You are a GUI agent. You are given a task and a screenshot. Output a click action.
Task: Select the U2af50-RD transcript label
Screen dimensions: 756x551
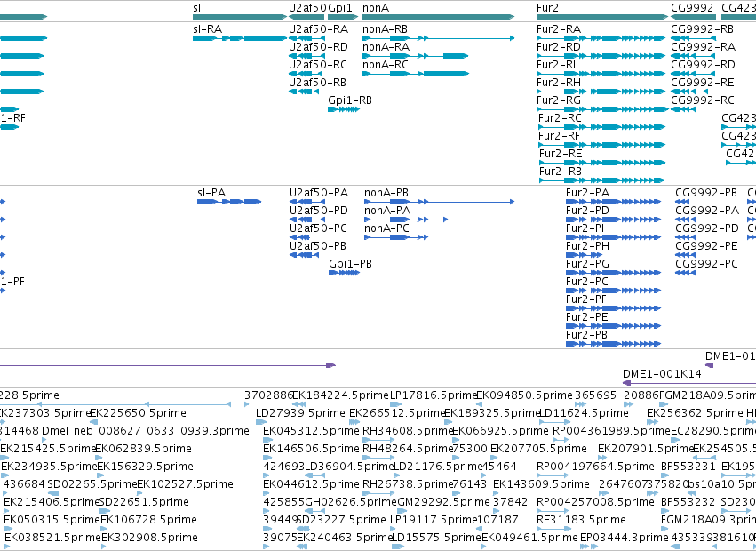(x=318, y=47)
